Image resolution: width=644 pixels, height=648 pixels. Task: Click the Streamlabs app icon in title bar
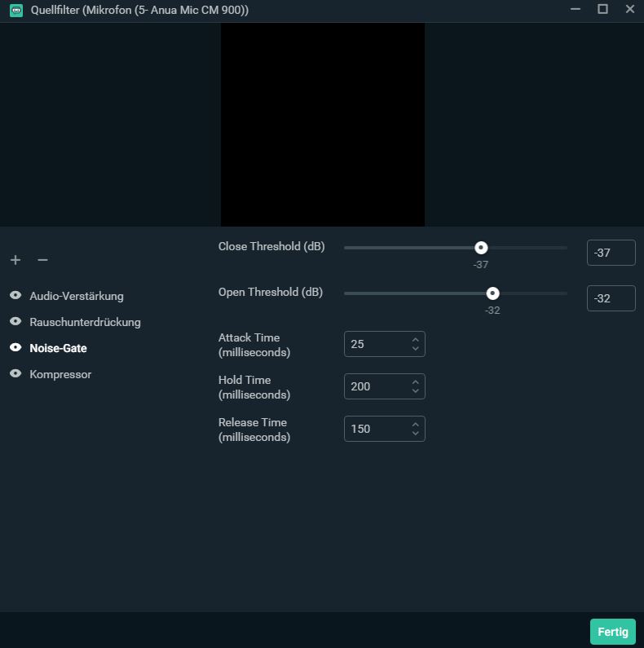click(15, 10)
